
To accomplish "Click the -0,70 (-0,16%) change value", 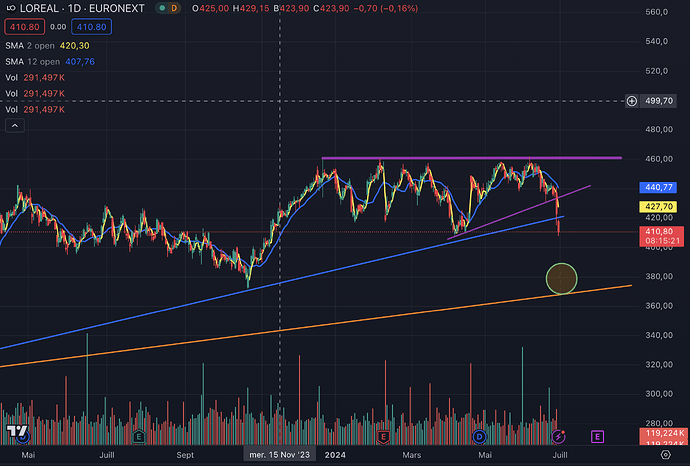I will pos(385,8).
